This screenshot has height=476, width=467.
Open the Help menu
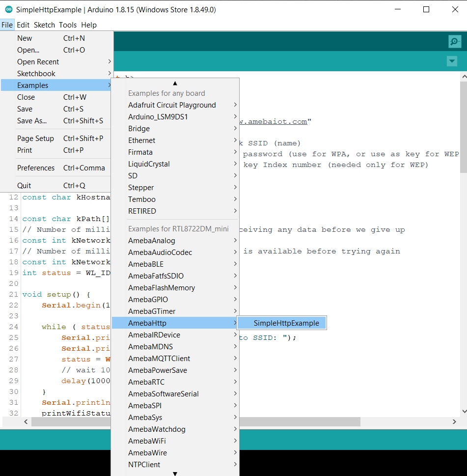coord(89,25)
